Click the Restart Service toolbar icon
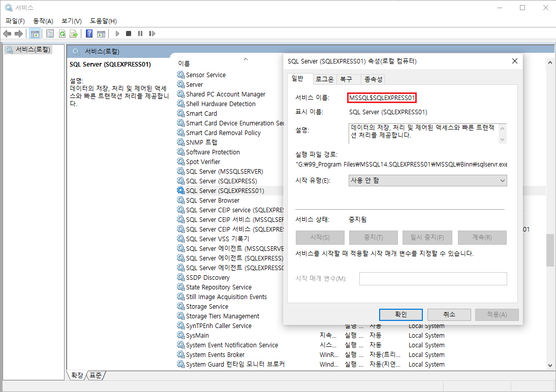 pos(152,34)
